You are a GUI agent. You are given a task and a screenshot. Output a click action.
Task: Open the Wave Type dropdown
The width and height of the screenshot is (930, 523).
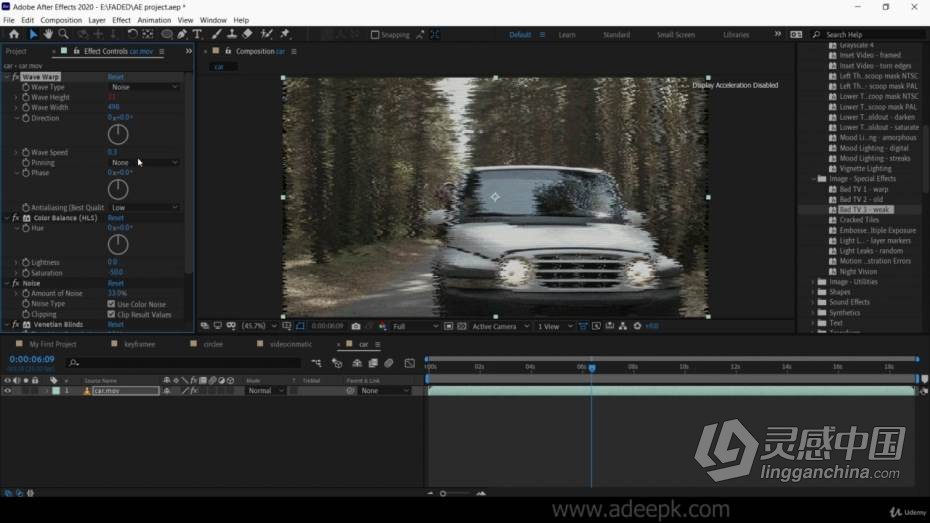(144, 87)
